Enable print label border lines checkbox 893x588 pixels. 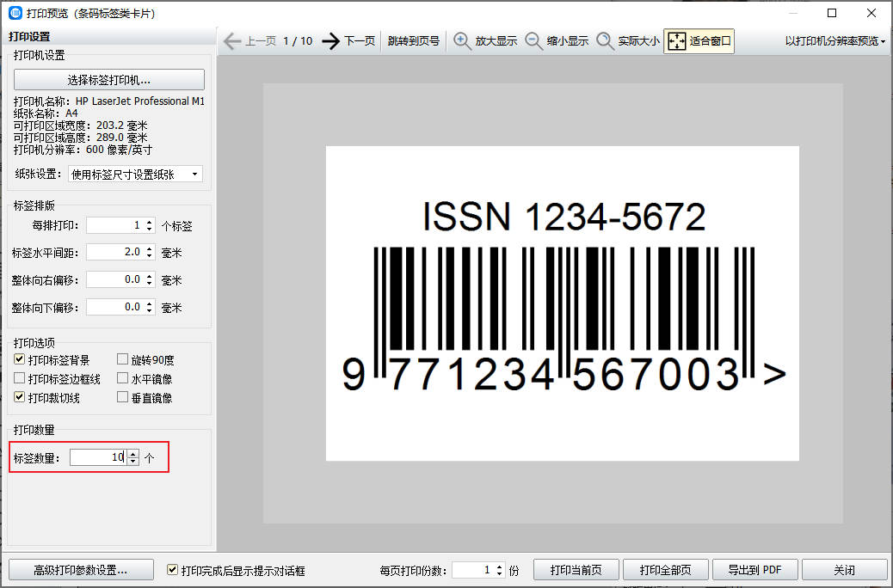click(20, 378)
